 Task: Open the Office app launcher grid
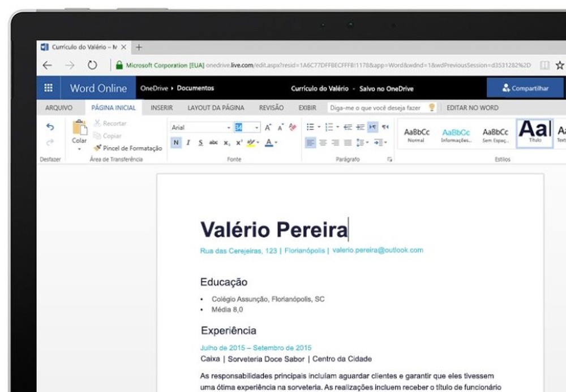[x=48, y=88]
